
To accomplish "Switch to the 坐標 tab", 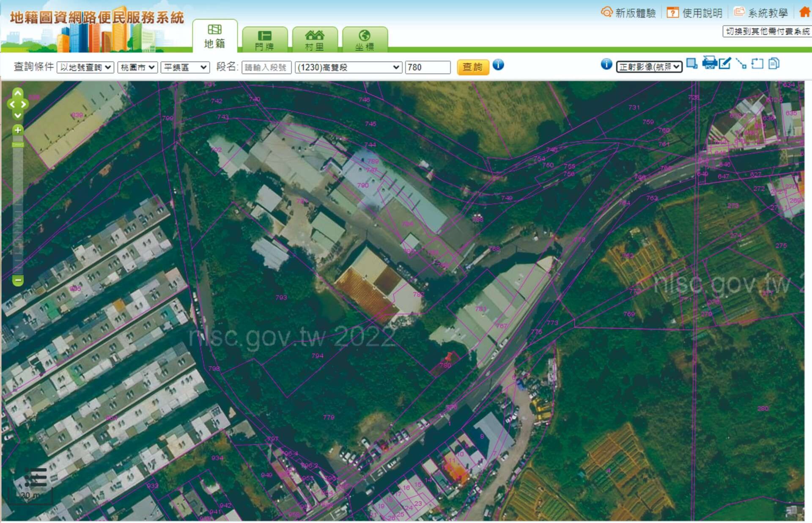I will coord(365,40).
